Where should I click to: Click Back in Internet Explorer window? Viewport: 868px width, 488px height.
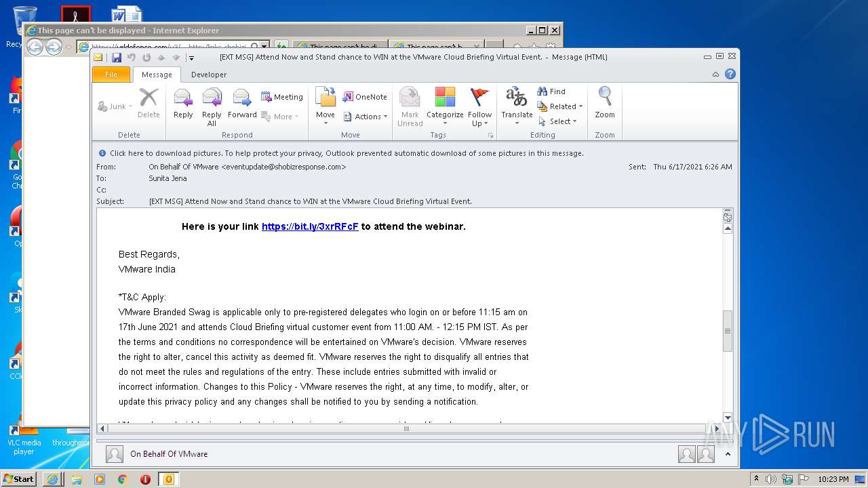(35, 47)
